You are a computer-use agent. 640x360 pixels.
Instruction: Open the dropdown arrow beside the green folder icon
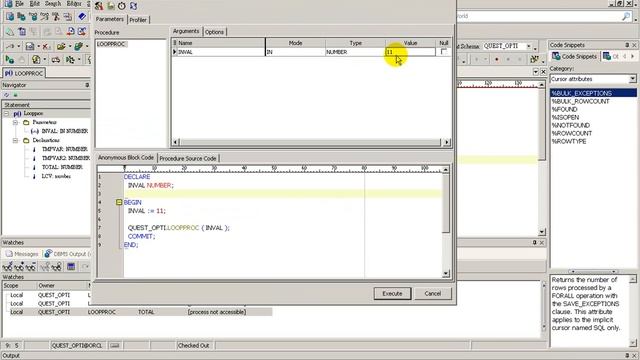87,47
